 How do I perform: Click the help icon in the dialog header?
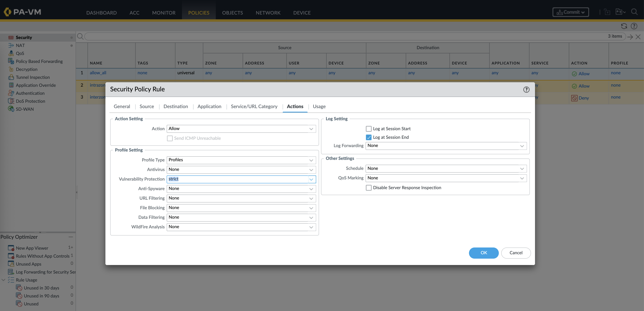526,90
